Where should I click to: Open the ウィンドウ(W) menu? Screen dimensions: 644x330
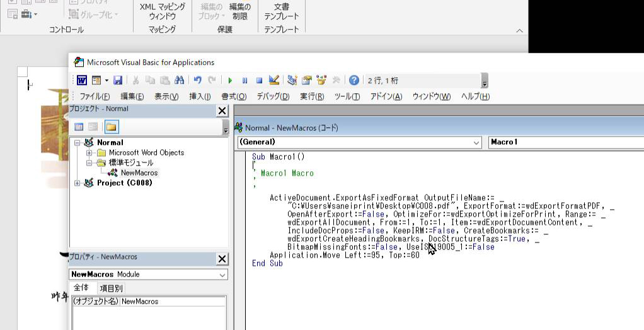(x=432, y=96)
